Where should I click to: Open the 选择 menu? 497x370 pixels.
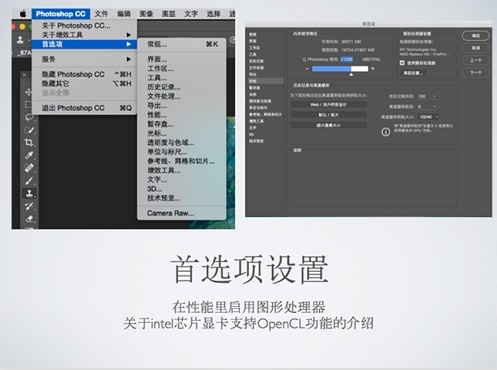pos(213,14)
